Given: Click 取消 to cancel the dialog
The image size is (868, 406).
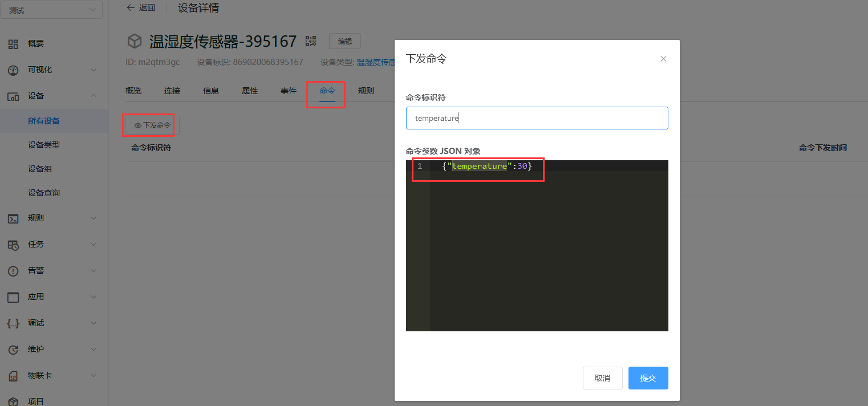Looking at the screenshot, I should click(x=603, y=378).
